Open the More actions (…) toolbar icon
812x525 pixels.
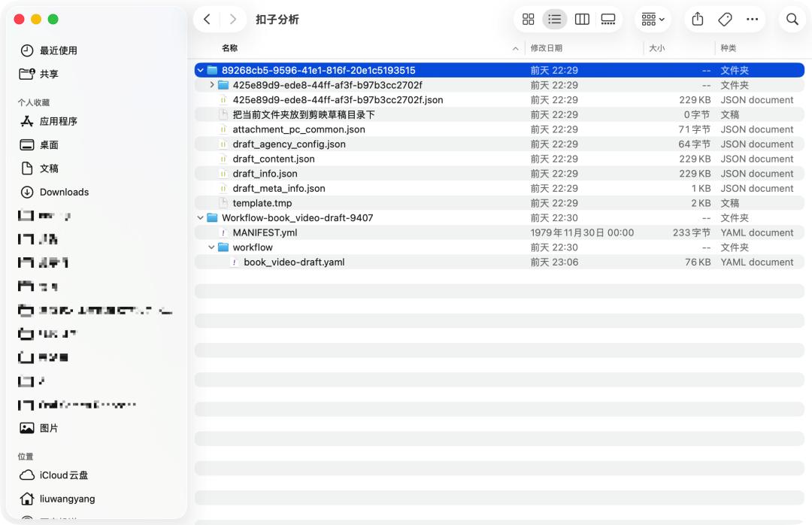(753, 19)
